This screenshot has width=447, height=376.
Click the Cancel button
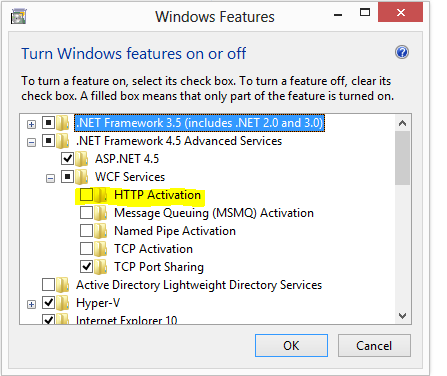coord(374,346)
